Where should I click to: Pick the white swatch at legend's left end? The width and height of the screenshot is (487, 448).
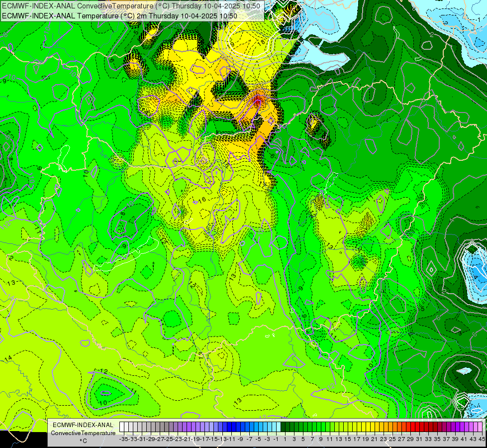tap(122, 427)
